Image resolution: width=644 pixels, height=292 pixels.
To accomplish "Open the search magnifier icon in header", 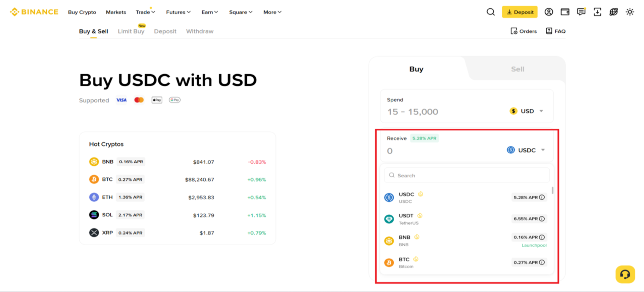I will [x=491, y=12].
